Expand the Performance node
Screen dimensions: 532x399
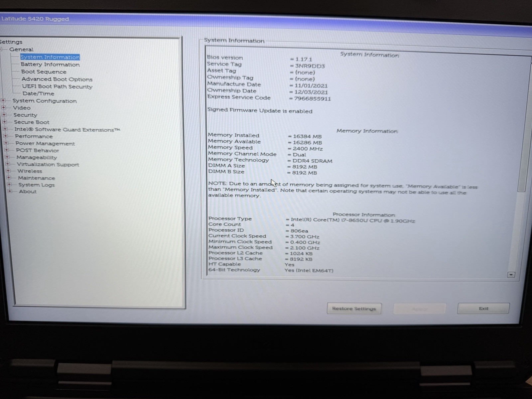(6, 136)
